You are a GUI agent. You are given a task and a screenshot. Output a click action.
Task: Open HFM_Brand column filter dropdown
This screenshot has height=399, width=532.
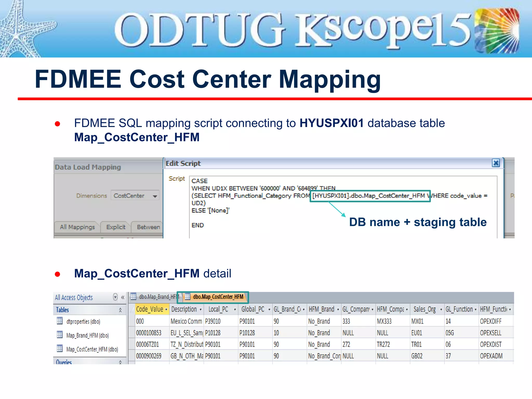click(x=338, y=309)
